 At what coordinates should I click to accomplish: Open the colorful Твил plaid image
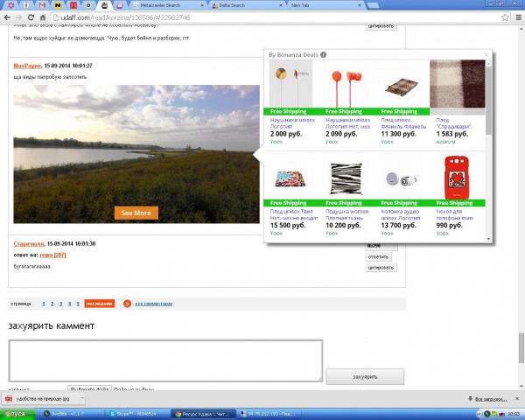click(290, 179)
